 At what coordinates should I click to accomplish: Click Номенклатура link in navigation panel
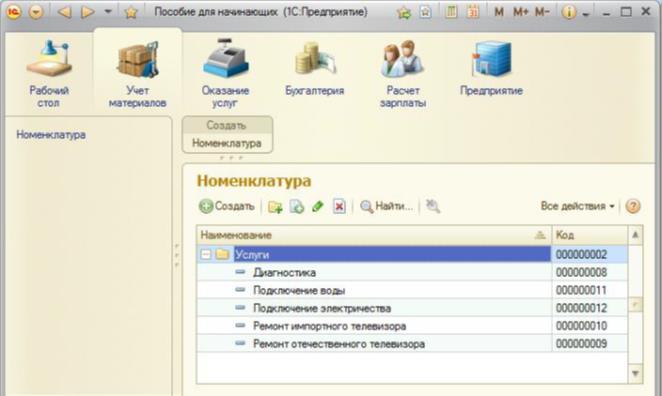[x=51, y=135]
